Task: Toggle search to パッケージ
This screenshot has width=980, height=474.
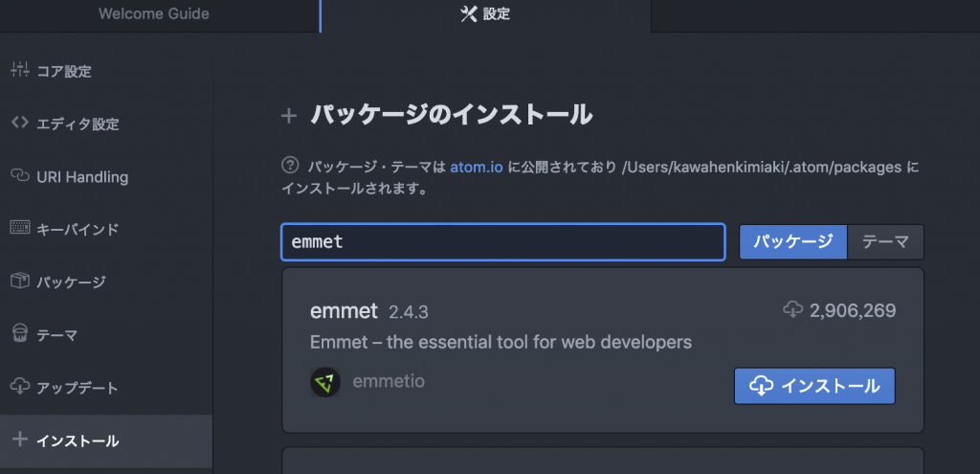Action: (793, 242)
